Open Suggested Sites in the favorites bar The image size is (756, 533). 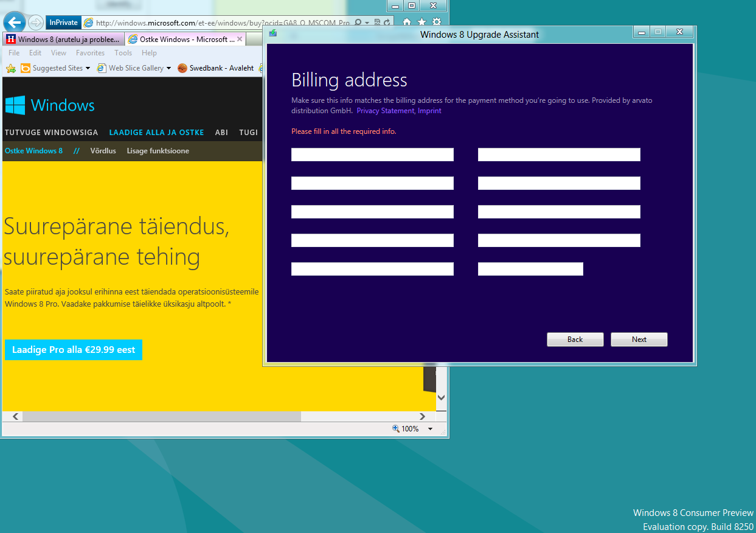[x=52, y=68]
